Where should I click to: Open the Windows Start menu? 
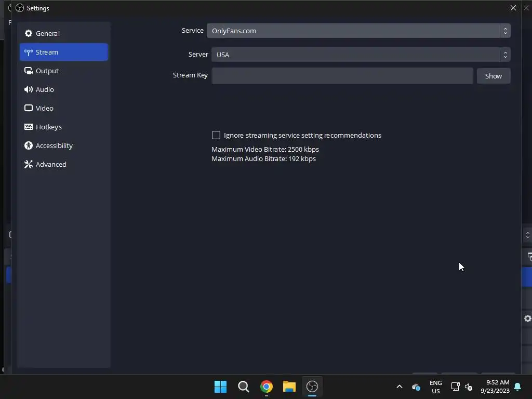[x=220, y=387]
